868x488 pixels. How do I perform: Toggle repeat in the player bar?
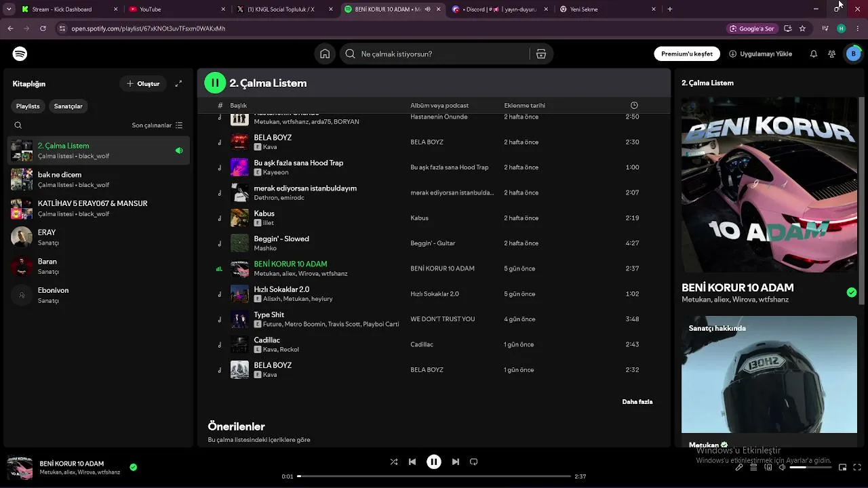tap(474, 462)
